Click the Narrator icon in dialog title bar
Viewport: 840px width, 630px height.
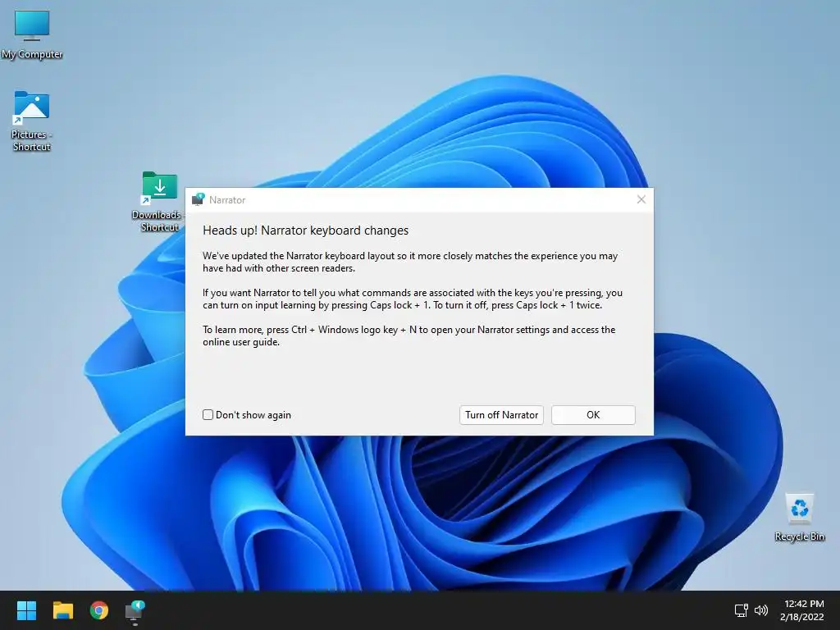199,199
